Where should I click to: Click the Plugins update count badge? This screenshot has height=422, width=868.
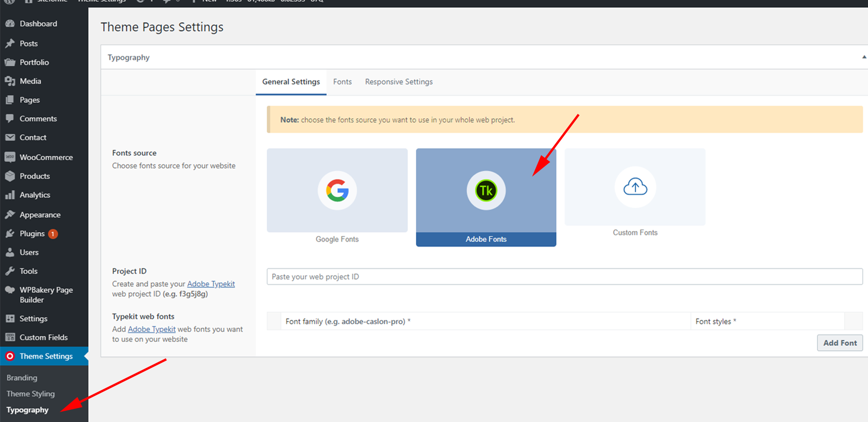(x=53, y=234)
